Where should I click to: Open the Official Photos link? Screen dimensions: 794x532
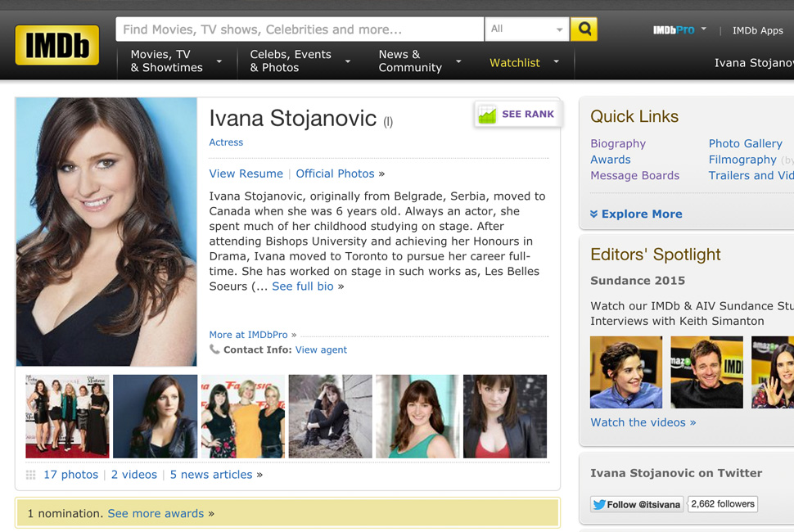click(x=336, y=174)
